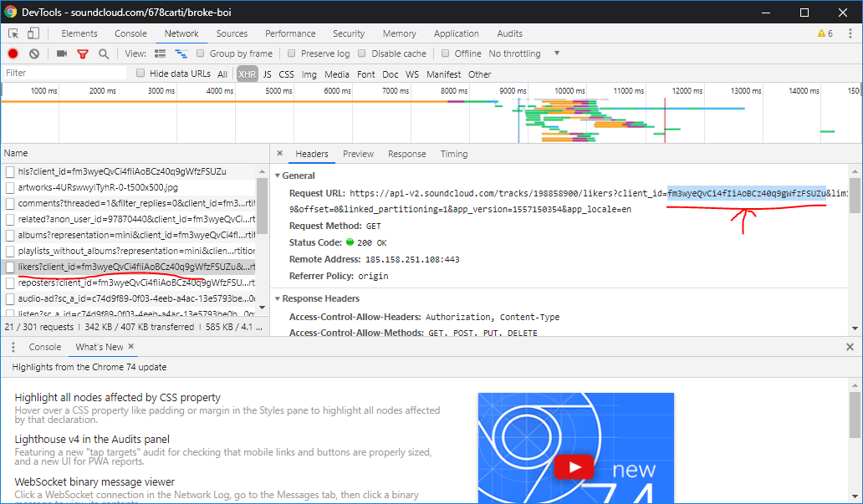This screenshot has height=504, width=863.
Task: Tick the Offline checkbox
Action: pos(445,53)
